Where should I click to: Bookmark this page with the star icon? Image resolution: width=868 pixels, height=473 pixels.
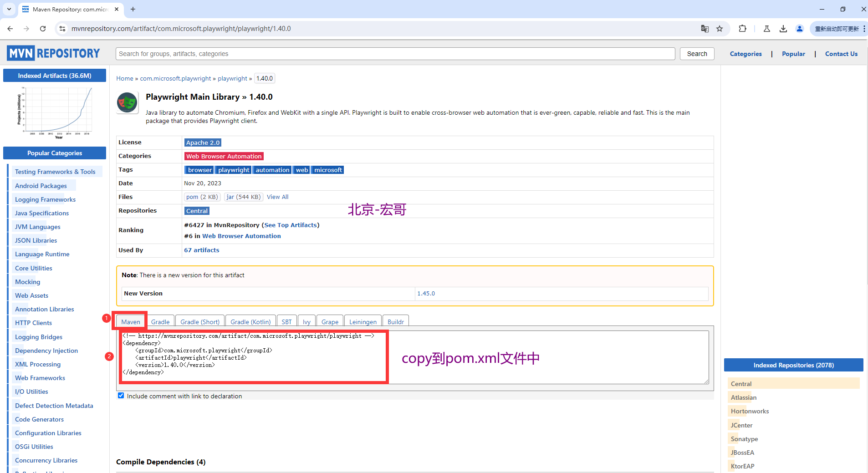click(720, 29)
